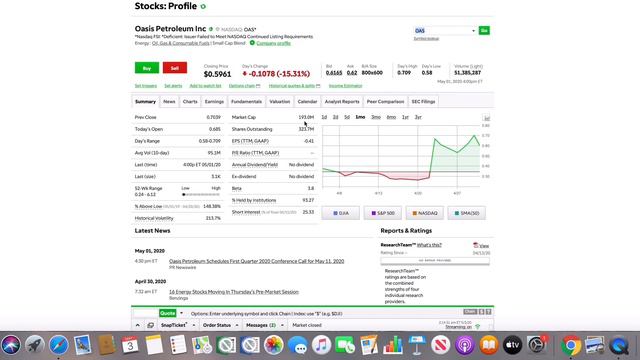Image resolution: width=640 pixels, height=360 pixels.
Task: Click the quote symbol input field
Action: 146,313
